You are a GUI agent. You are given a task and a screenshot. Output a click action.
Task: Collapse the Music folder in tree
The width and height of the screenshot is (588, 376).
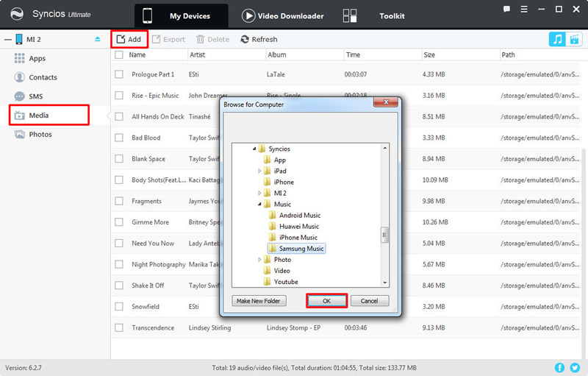click(259, 205)
